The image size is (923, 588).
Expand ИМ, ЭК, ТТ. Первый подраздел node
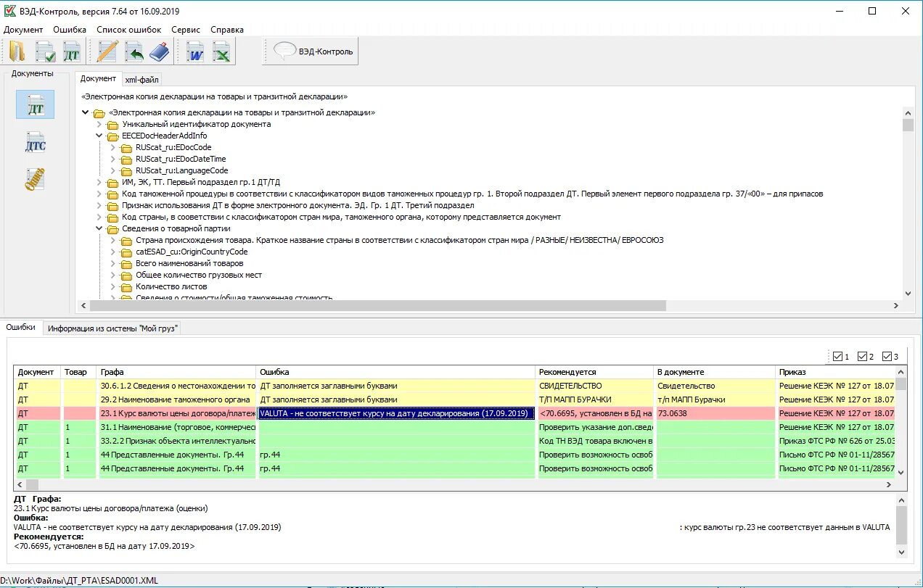click(x=99, y=182)
